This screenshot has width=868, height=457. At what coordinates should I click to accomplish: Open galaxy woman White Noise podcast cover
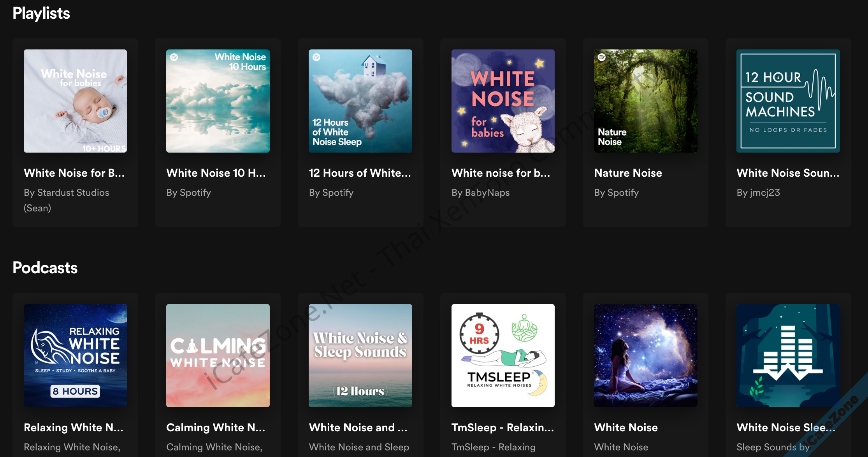point(645,355)
